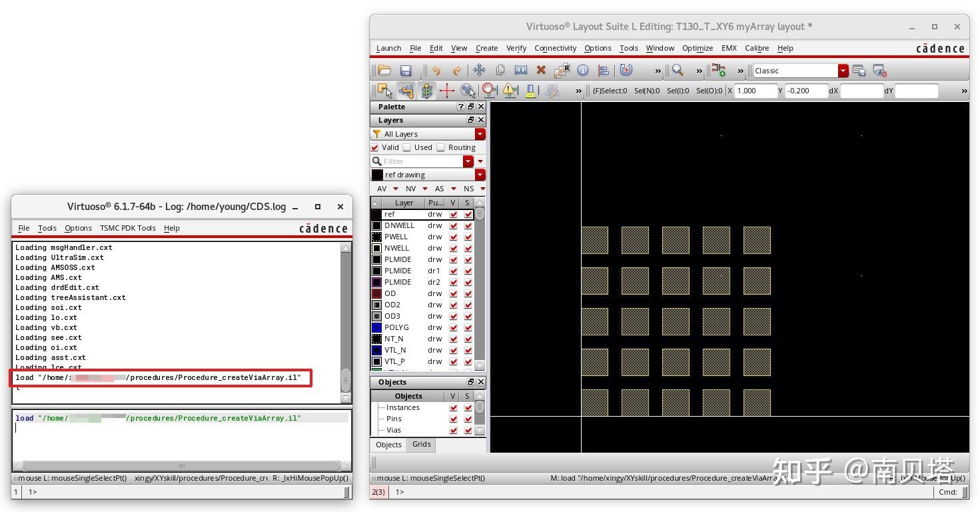Click the Undo arrow icon
Viewport: 980px width, 512px height.
436,70
